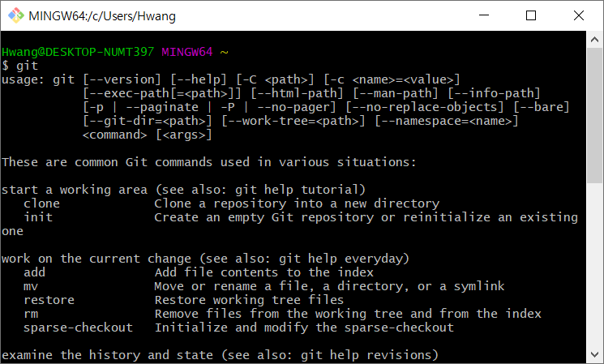Image resolution: width=604 pixels, height=364 pixels.
Task: Click the Hwang@DESKTOP-NUMT397 prompt text
Action: coord(78,52)
